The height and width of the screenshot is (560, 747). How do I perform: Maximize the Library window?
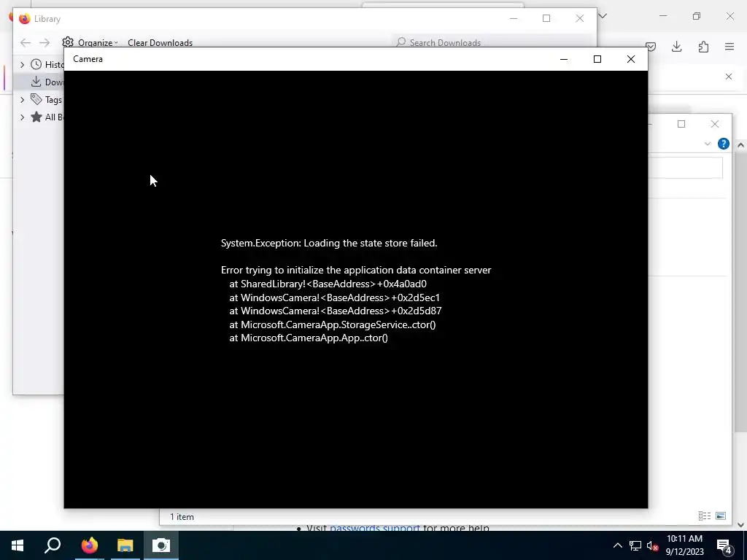[546, 18]
